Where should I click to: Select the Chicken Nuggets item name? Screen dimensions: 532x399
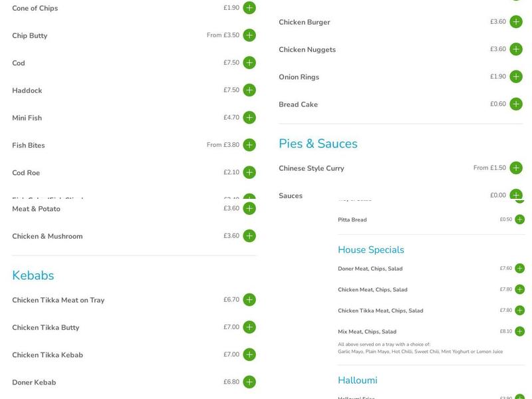pos(307,50)
